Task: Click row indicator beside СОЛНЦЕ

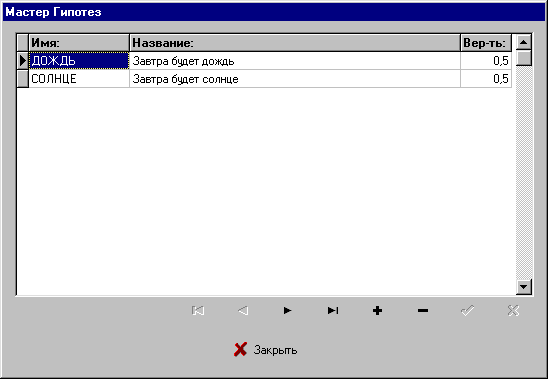Action: [x=23, y=79]
